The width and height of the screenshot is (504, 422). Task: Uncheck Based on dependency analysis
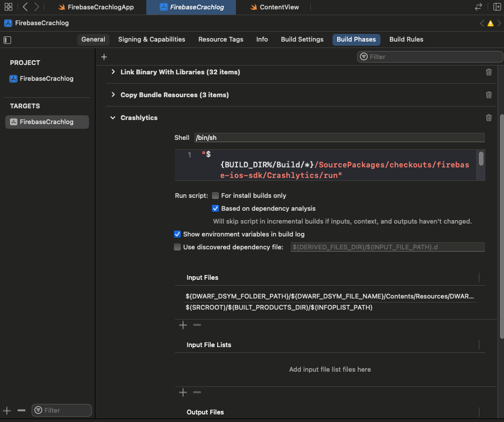coord(215,208)
